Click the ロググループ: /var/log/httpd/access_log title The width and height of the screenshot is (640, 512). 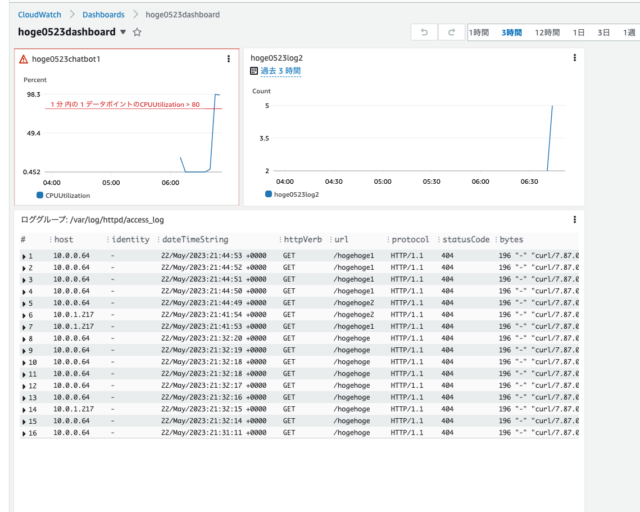point(92,220)
